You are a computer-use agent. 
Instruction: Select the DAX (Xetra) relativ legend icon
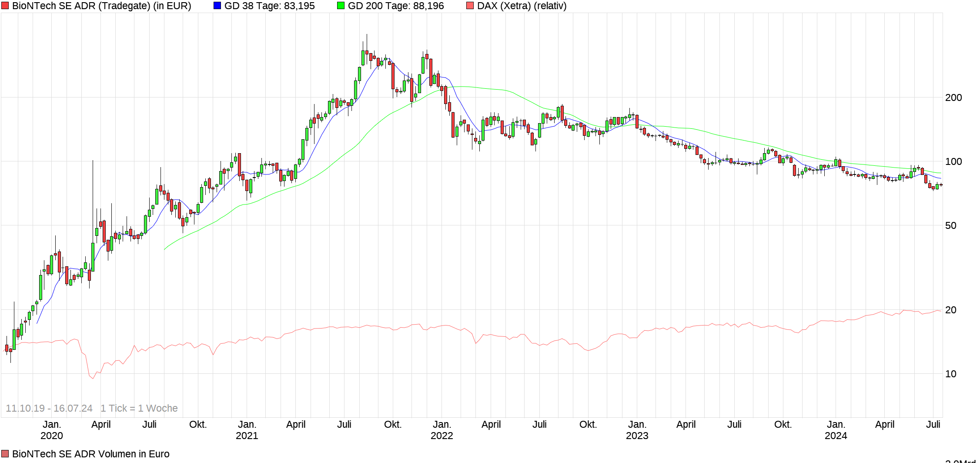(x=470, y=6)
